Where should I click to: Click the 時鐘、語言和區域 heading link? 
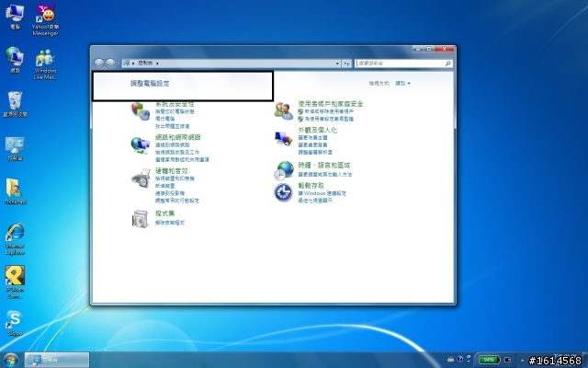tap(324, 165)
